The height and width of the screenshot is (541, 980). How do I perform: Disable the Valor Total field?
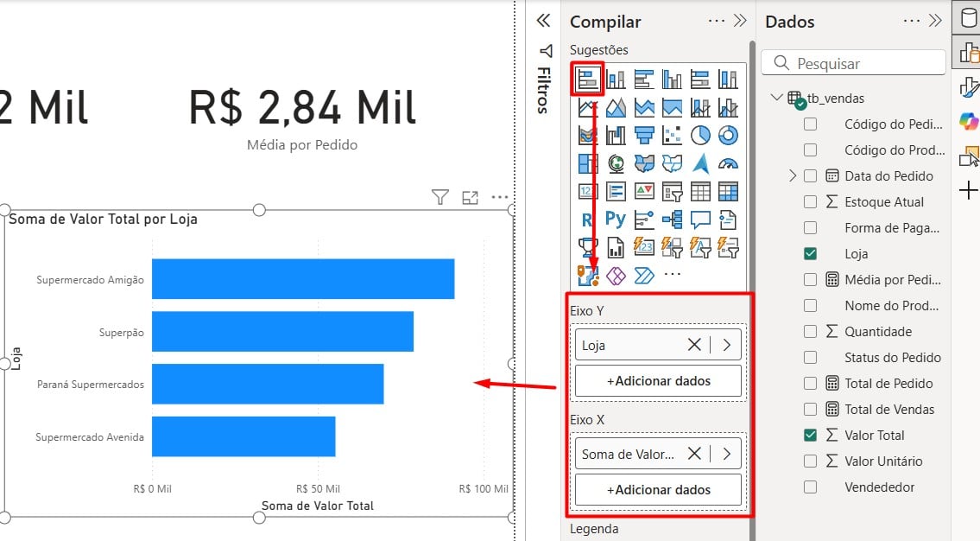[x=810, y=435]
